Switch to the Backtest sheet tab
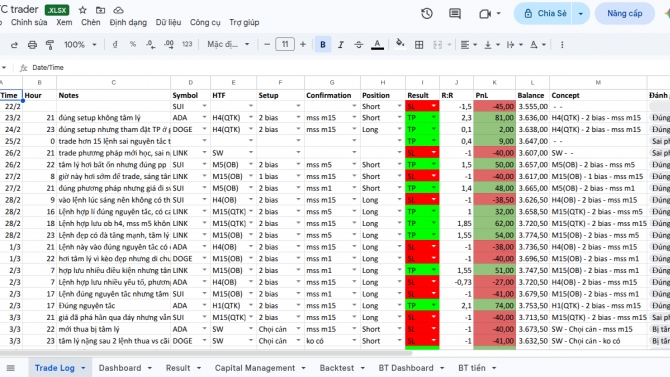The image size is (670, 377). click(x=337, y=368)
